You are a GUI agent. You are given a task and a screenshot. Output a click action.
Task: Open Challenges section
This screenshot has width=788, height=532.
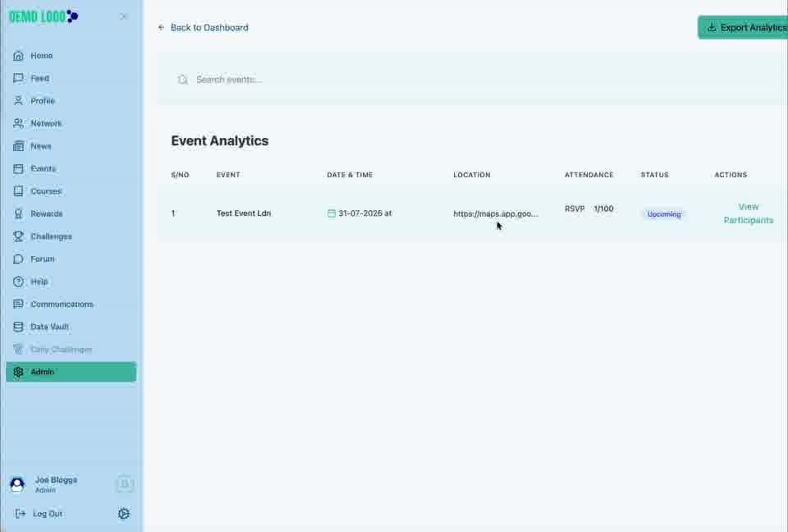[71, 236]
